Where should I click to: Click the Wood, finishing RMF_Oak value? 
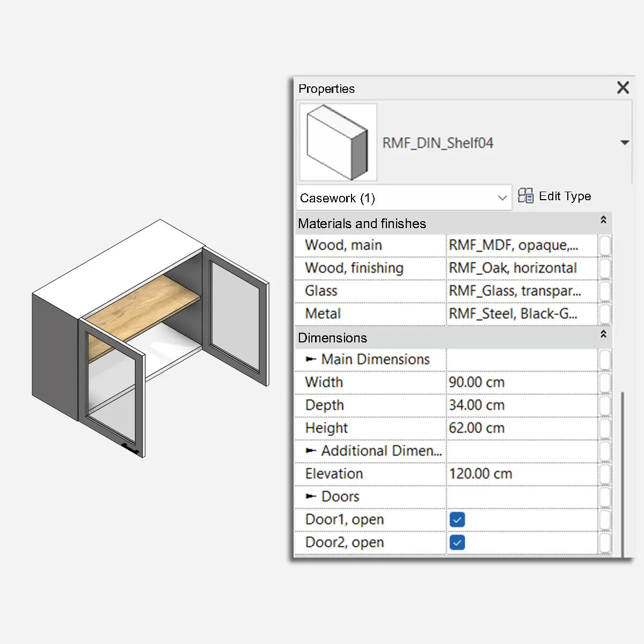point(521,268)
